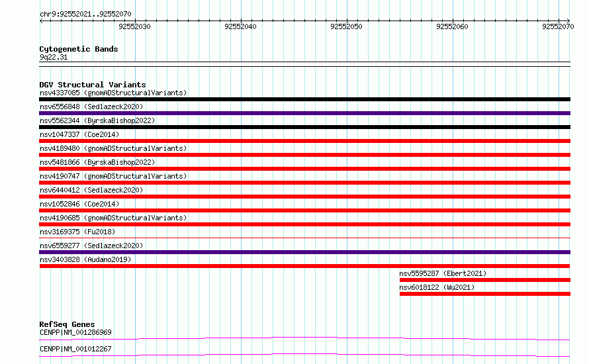The width and height of the screenshot is (589, 364).
Task: Open variant nsv1047337 label
Action: 79,134
